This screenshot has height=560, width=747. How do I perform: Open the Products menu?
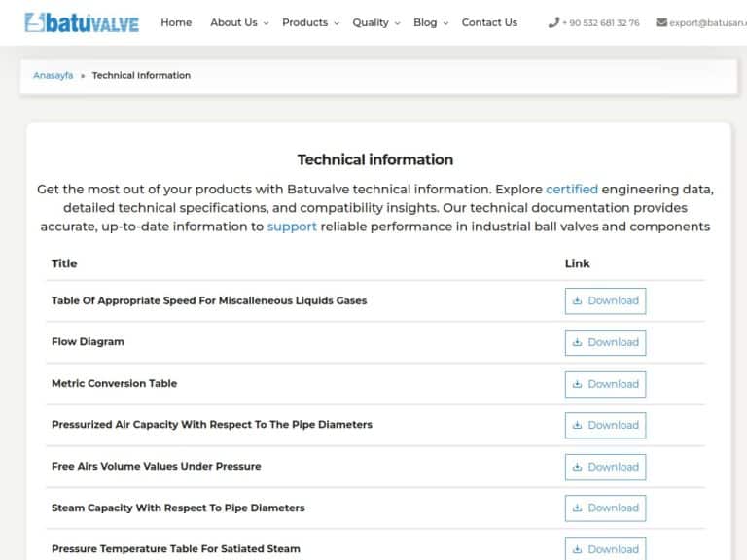tap(304, 22)
